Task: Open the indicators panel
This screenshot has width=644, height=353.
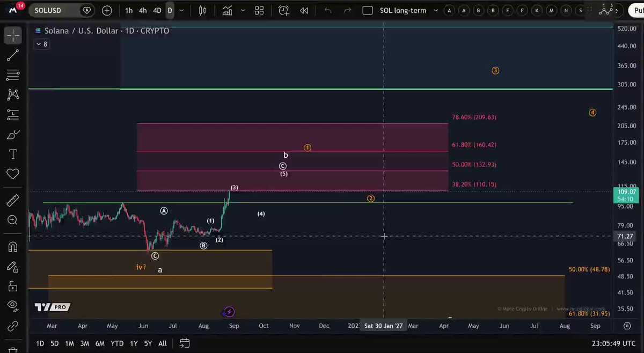Action: click(227, 10)
